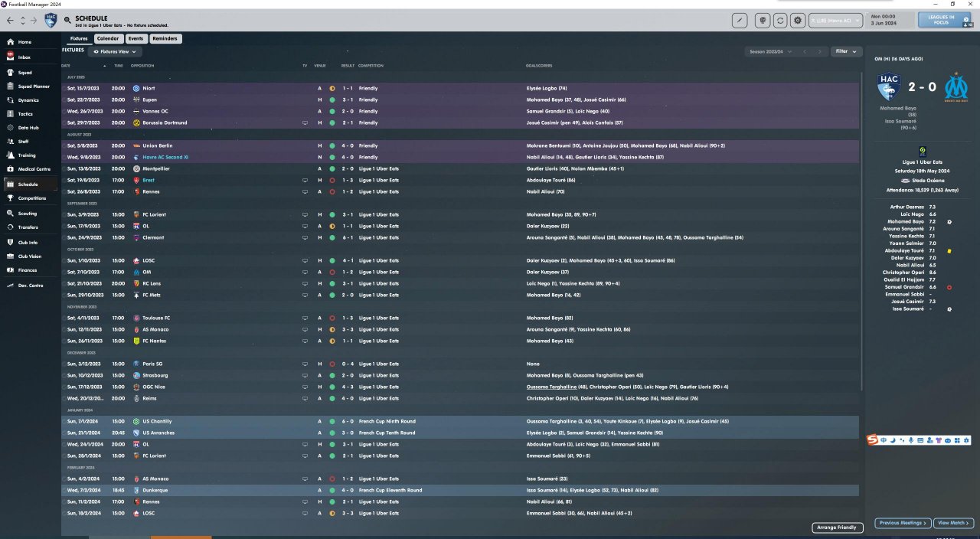Click the Sogou microphone voice icon
The image size is (980, 539).
[x=911, y=440]
